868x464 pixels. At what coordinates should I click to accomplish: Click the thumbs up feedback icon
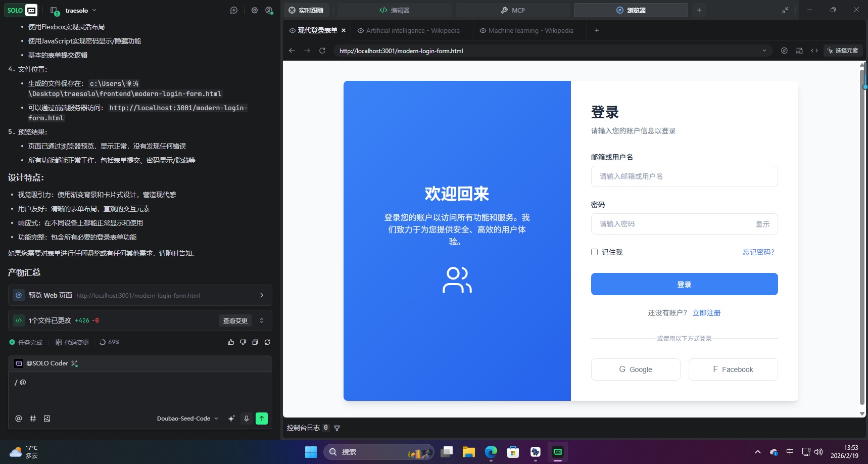click(x=231, y=342)
